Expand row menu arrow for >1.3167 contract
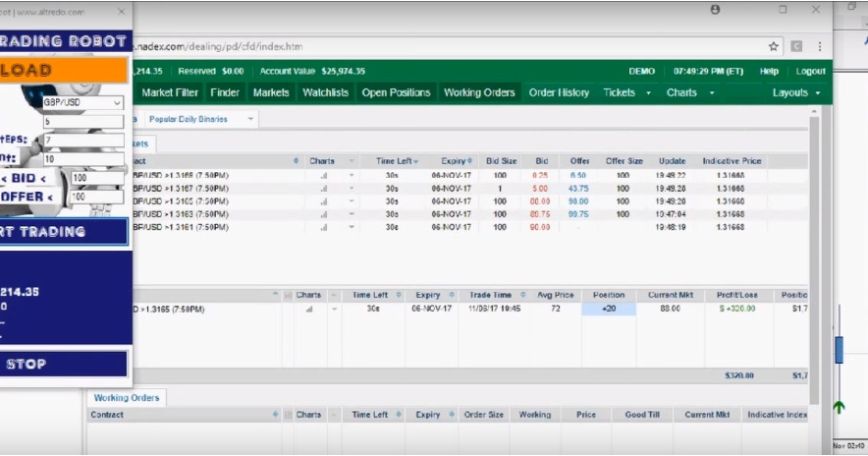Screen dimensions: 868x456 pos(352,189)
